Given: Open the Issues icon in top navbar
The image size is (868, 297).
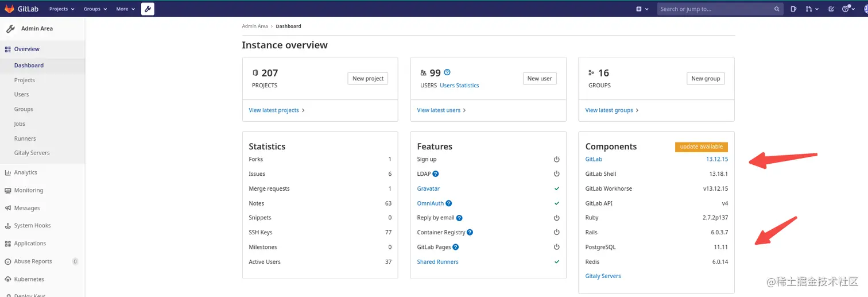Looking at the screenshot, I should (x=793, y=9).
